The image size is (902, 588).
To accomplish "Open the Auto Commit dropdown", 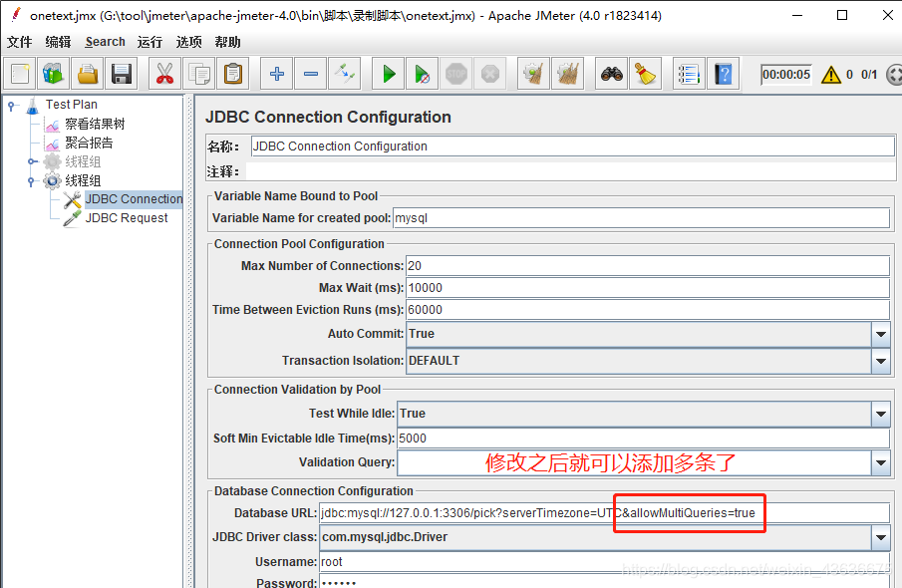I will point(881,334).
